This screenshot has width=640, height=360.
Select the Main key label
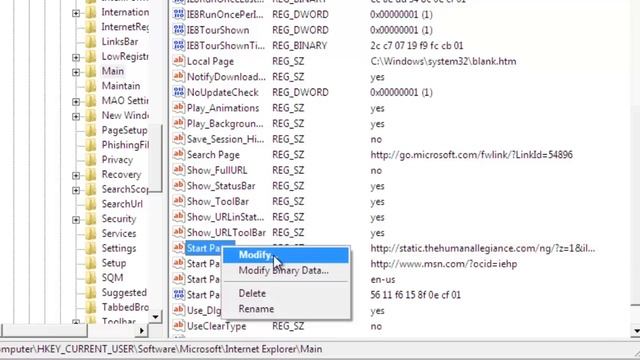[113, 71]
